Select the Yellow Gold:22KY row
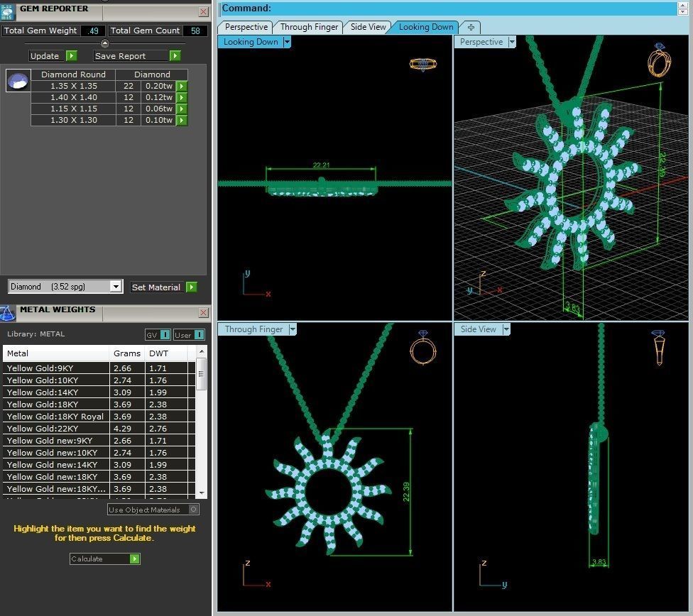The width and height of the screenshot is (693, 616). coord(99,429)
